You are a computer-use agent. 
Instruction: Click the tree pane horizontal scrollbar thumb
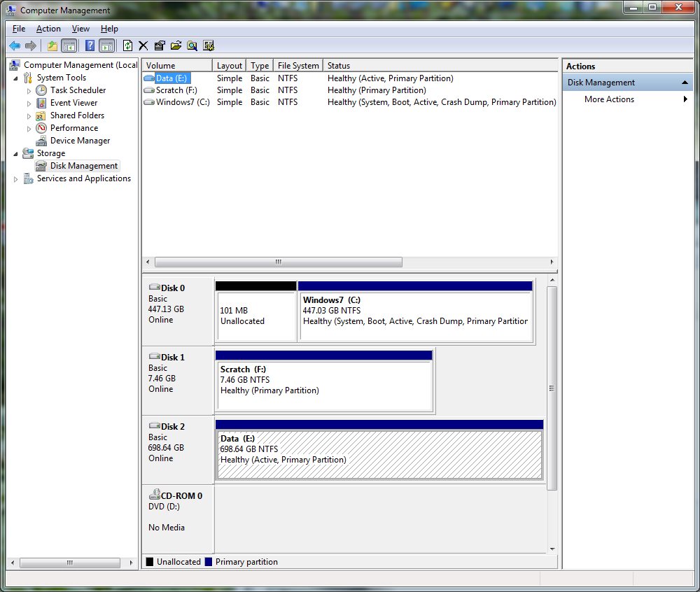pyautogui.click(x=70, y=563)
